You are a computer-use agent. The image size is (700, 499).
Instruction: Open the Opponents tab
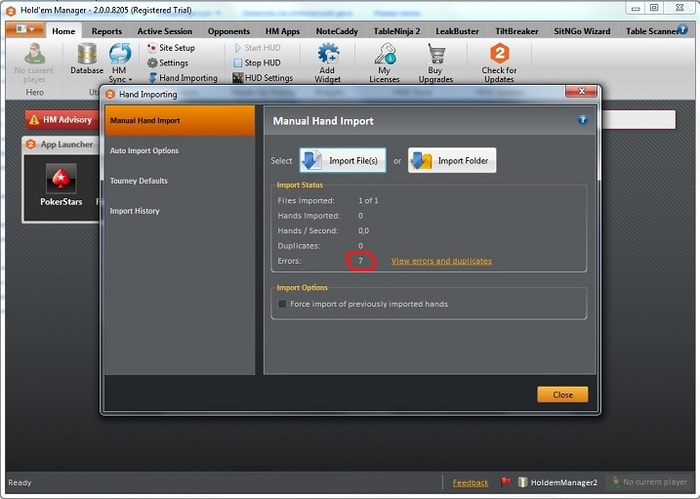(229, 31)
